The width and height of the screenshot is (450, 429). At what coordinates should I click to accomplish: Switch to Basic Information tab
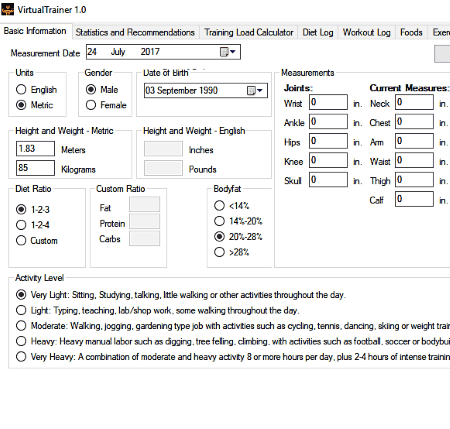[x=35, y=31]
